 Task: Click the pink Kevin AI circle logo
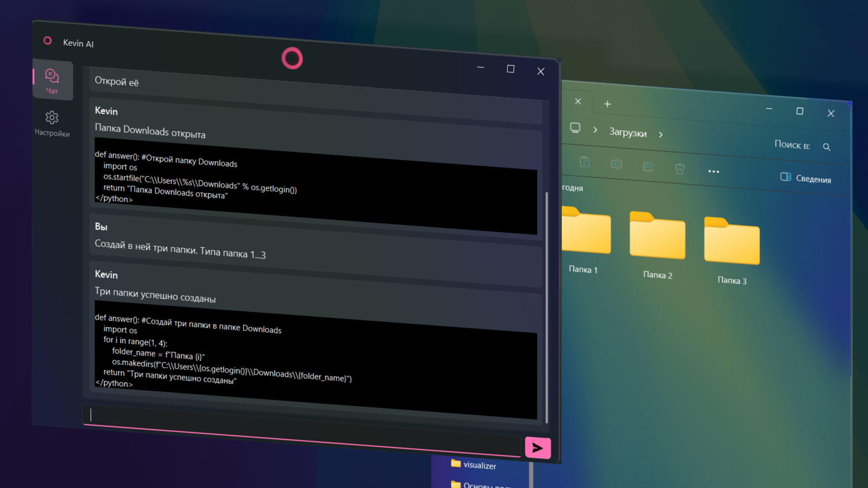292,58
